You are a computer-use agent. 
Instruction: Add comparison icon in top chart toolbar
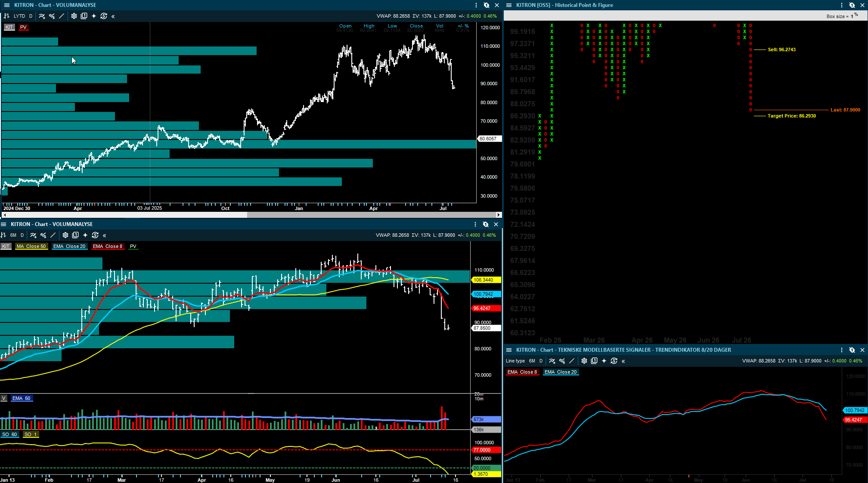click(x=52, y=16)
